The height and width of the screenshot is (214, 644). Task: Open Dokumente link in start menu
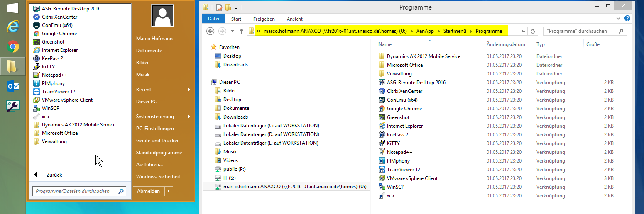pyautogui.click(x=149, y=51)
